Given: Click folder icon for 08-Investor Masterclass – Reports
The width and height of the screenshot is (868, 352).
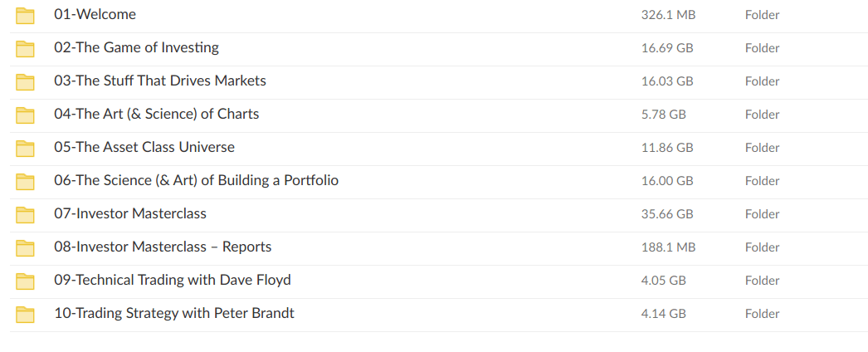Looking at the screenshot, I should (x=26, y=247).
